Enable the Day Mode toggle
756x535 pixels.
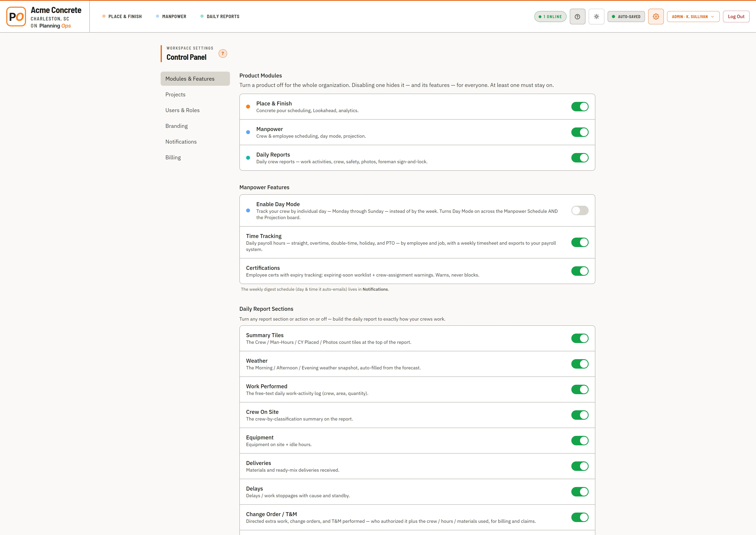(x=580, y=210)
